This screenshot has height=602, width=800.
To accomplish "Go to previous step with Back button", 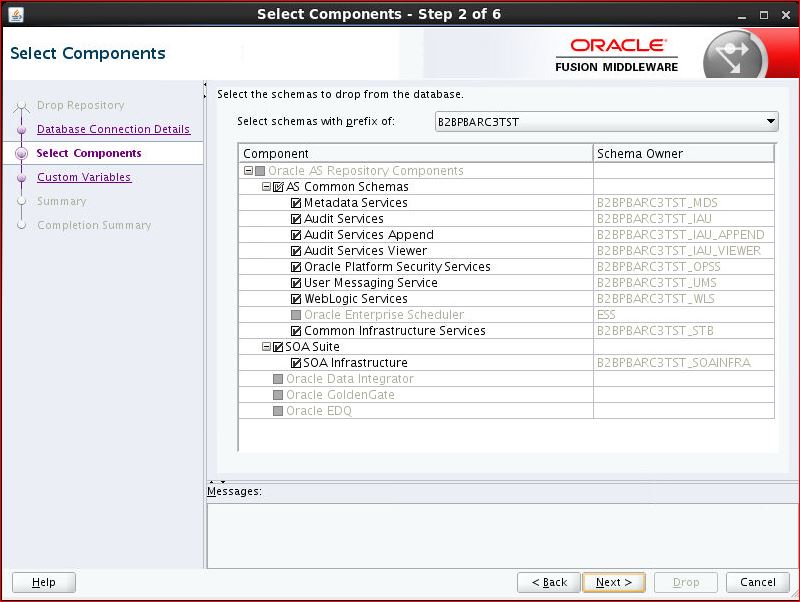I will point(549,583).
